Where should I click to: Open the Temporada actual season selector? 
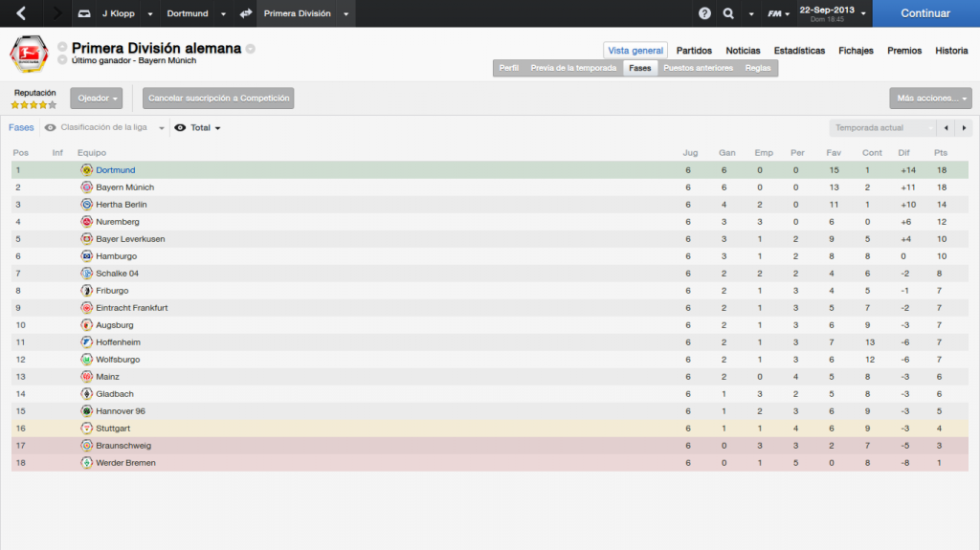pos(881,127)
